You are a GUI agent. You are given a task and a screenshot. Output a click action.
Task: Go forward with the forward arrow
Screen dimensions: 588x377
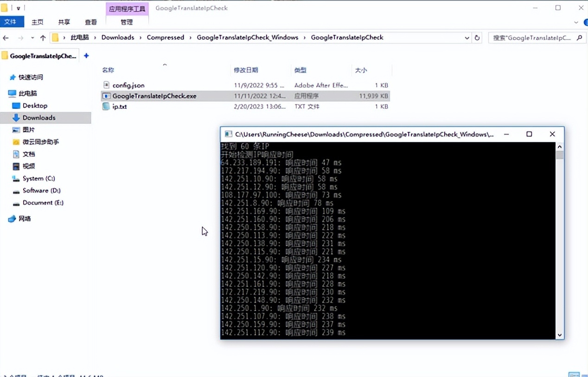20,38
